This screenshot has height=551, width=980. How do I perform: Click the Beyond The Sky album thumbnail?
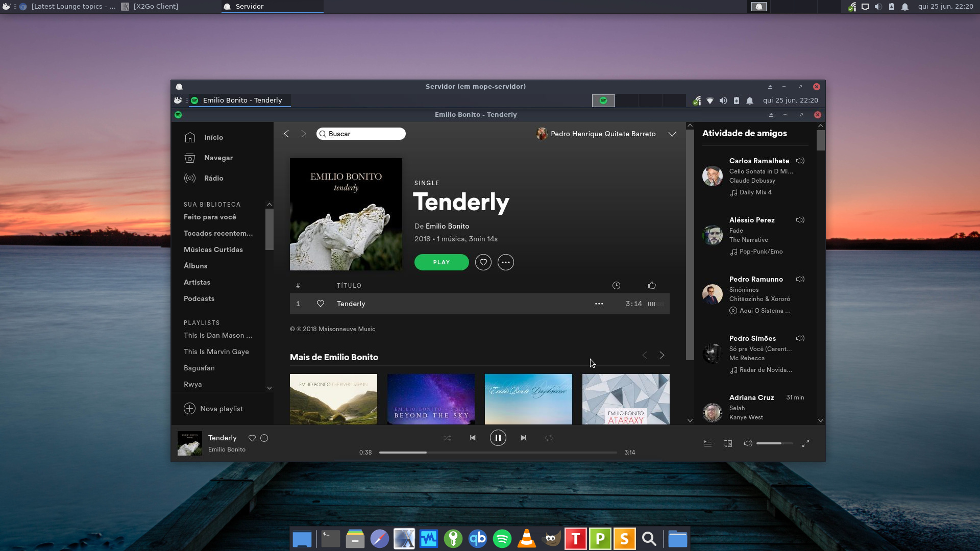coord(431,398)
